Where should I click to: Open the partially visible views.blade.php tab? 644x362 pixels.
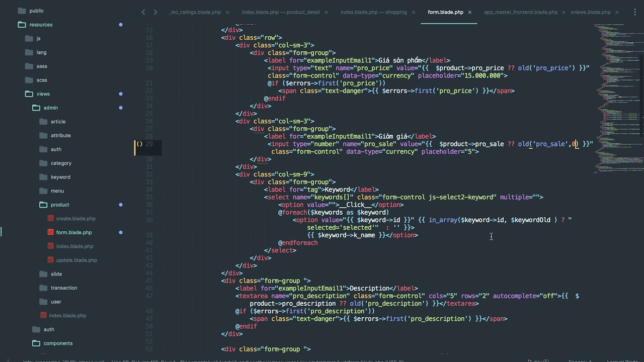pyautogui.click(x=591, y=12)
